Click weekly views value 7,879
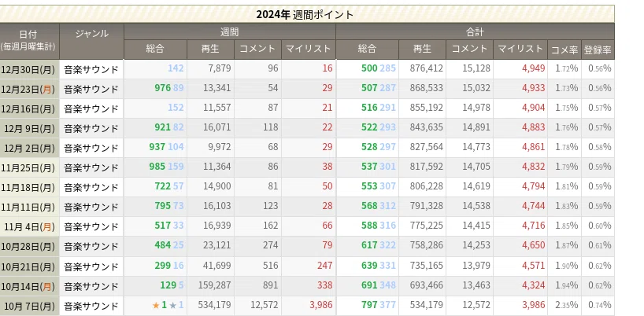 click(220, 68)
